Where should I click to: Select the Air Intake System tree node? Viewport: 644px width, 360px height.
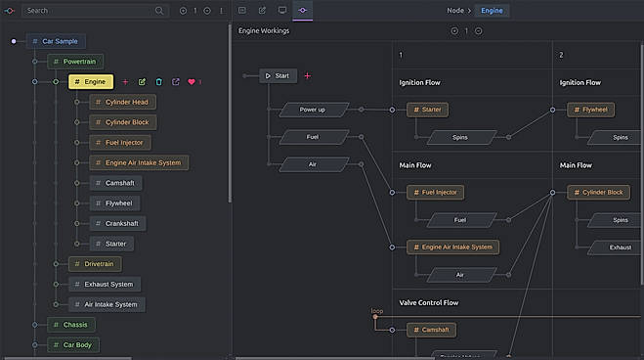point(107,304)
